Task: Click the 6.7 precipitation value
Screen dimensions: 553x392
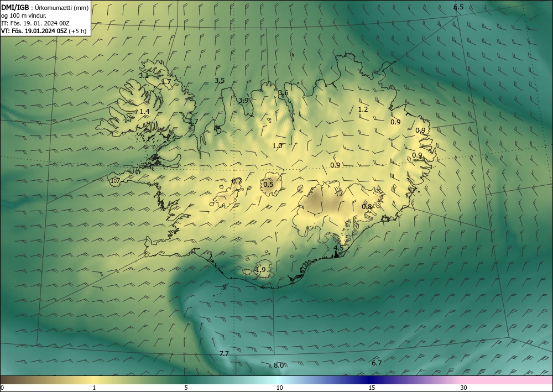Action: point(377,363)
